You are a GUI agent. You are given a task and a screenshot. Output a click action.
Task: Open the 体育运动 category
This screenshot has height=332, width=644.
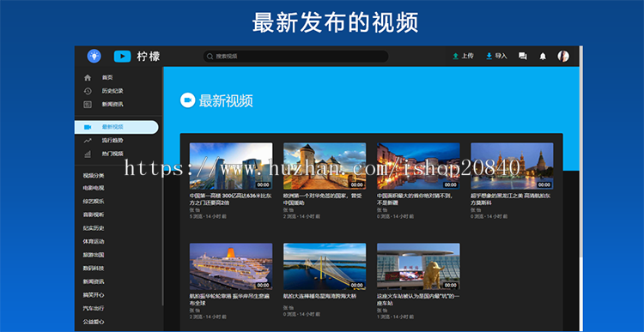pyautogui.click(x=94, y=241)
